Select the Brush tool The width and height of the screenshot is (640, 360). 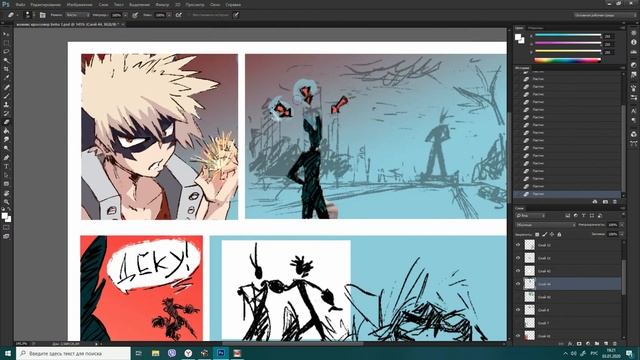tap(6, 96)
